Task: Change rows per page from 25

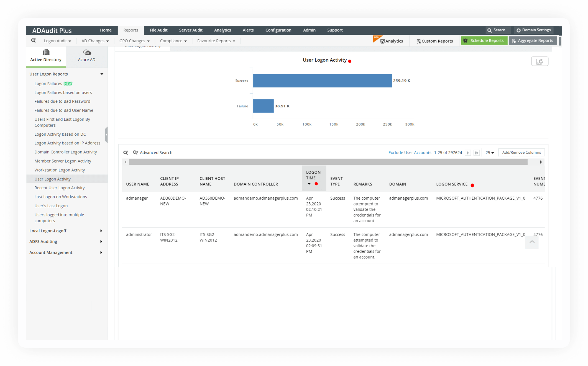Action: click(x=489, y=153)
